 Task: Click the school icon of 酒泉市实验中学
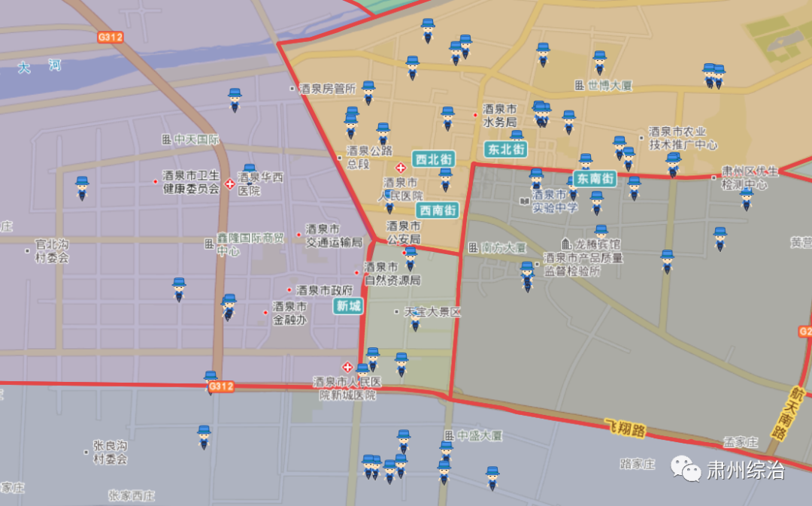[x=524, y=201]
